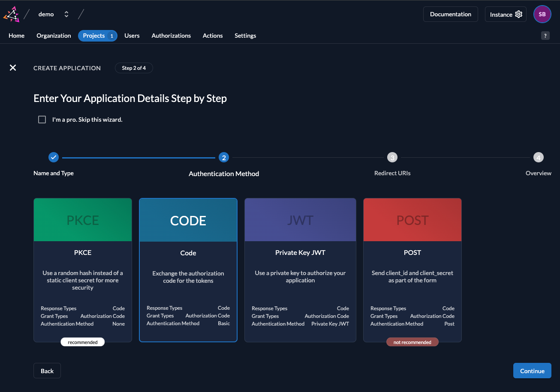Go back with the Back button
This screenshot has width=560, height=392.
click(47, 371)
